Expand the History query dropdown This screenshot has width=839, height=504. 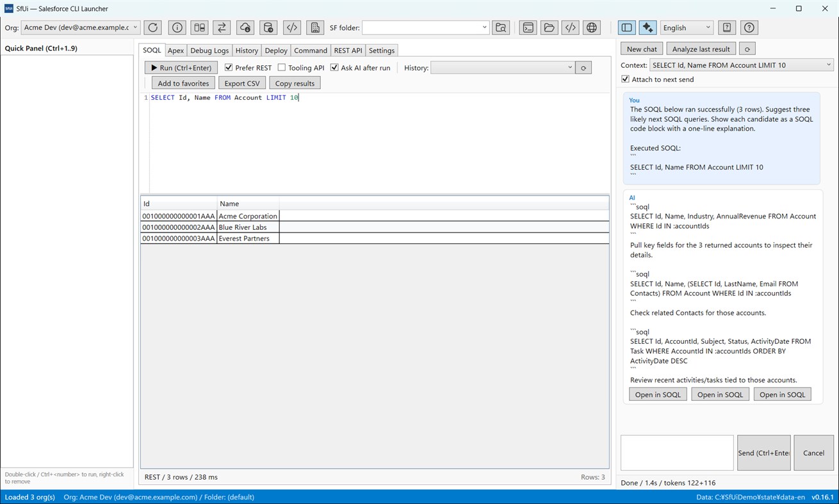coord(503,68)
